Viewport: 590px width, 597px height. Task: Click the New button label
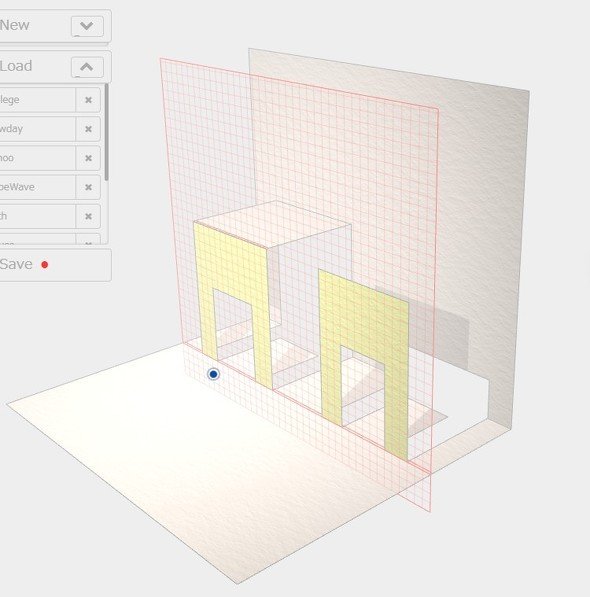click(14, 25)
